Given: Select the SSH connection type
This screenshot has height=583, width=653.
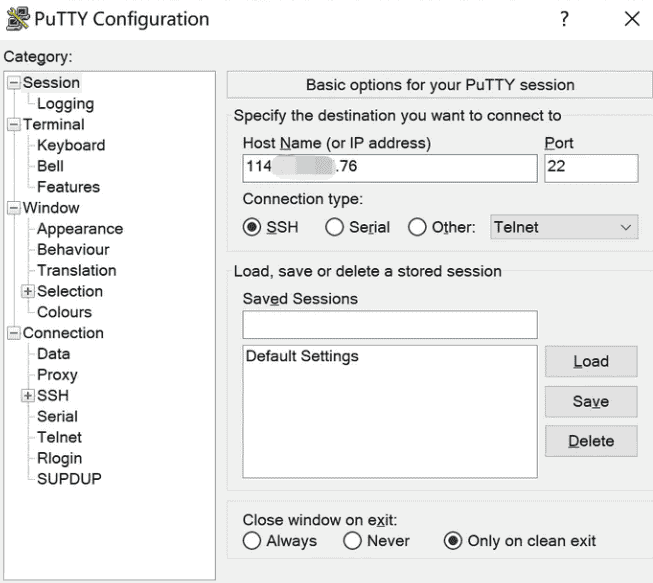Looking at the screenshot, I should click(x=252, y=227).
